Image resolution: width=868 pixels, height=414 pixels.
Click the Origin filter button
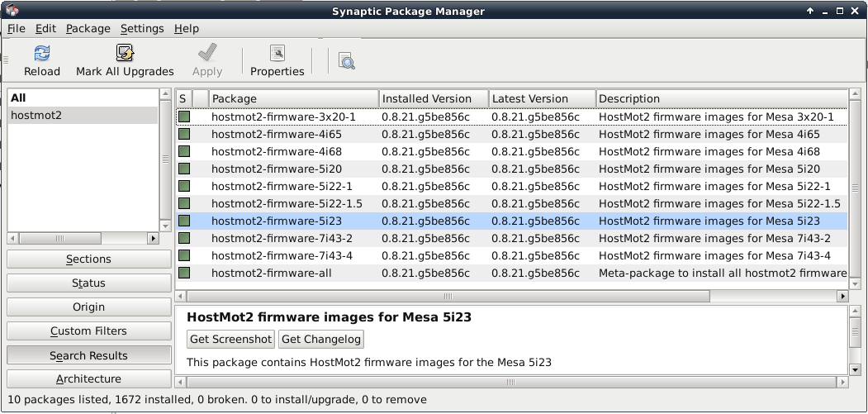pyautogui.click(x=88, y=307)
